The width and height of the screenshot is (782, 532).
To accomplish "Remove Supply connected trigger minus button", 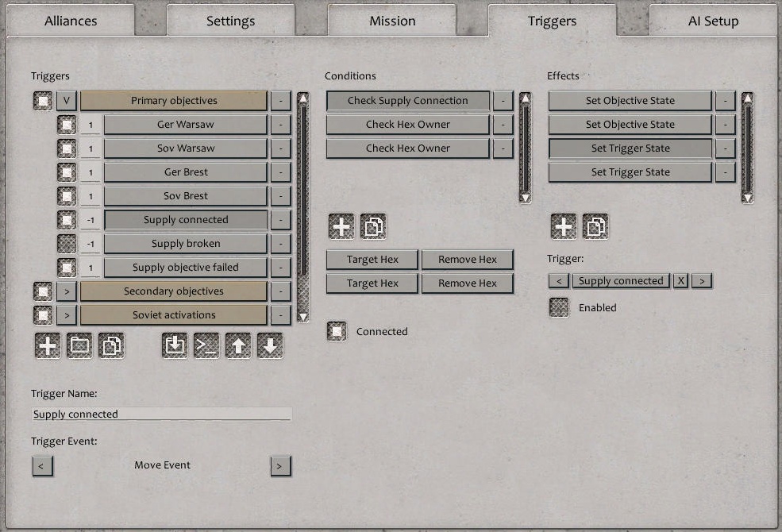I will pyautogui.click(x=281, y=220).
